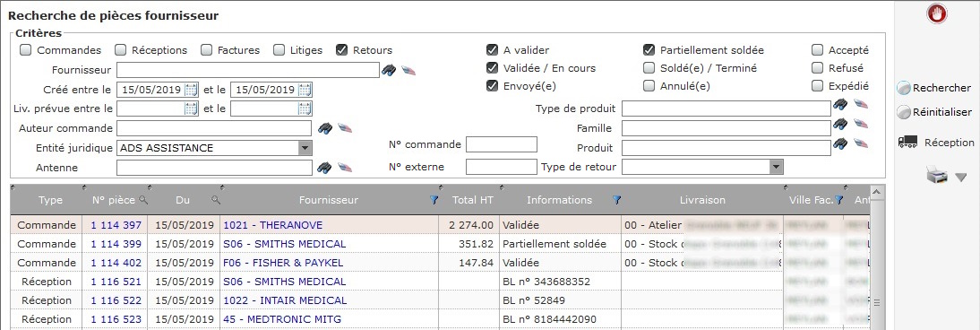Image resolution: width=980 pixels, height=330 pixels.
Task: Expand the Entité juridique dropdown
Action: tap(305, 148)
